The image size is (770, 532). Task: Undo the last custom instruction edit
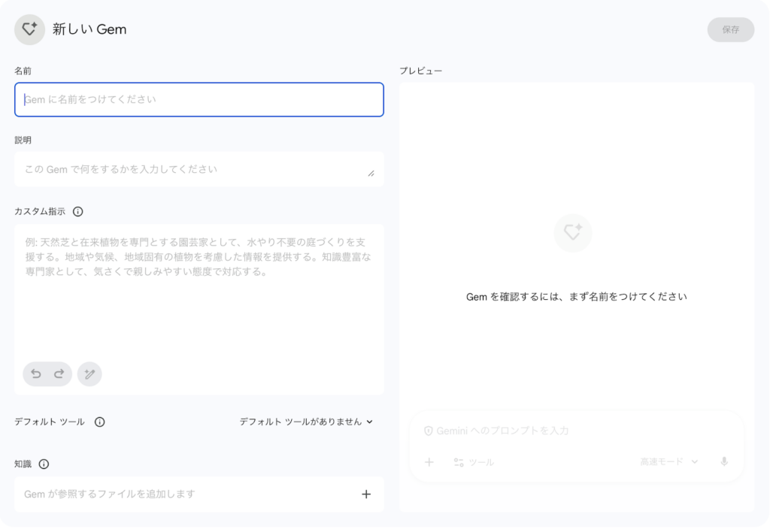pyautogui.click(x=36, y=373)
